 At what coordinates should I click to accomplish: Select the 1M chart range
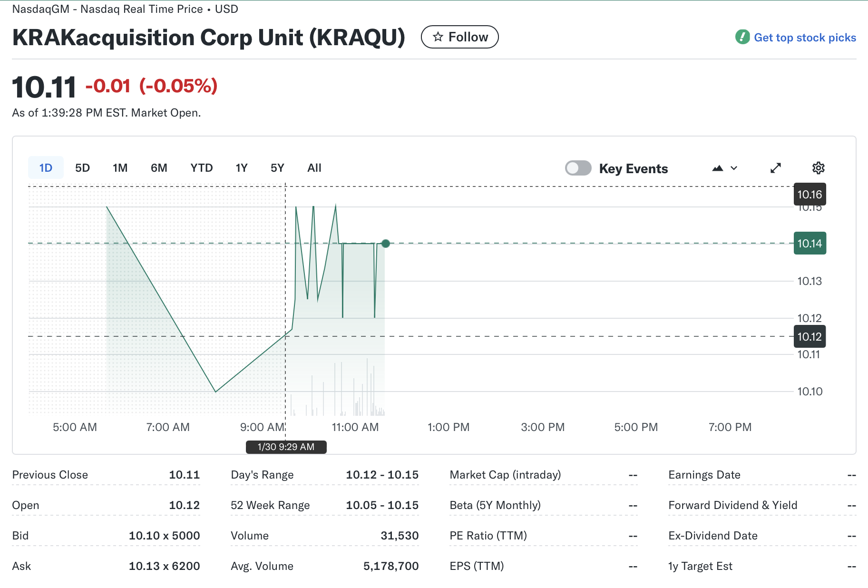(120, 167)
